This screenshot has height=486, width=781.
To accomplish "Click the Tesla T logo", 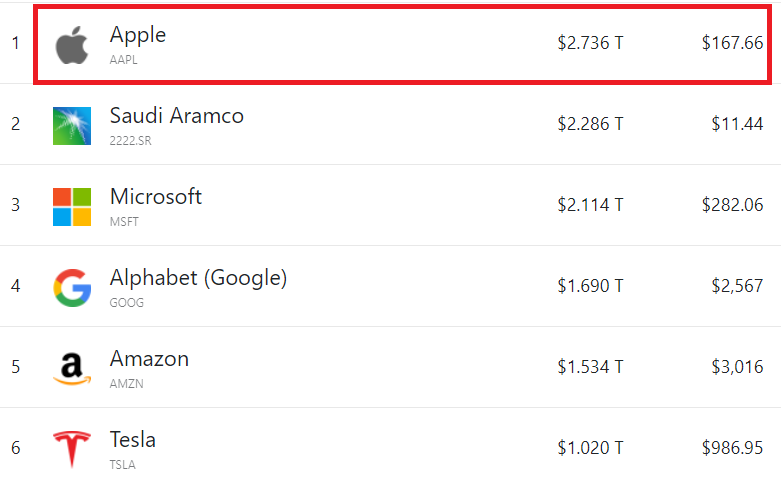I will click(x=72, y=449).
